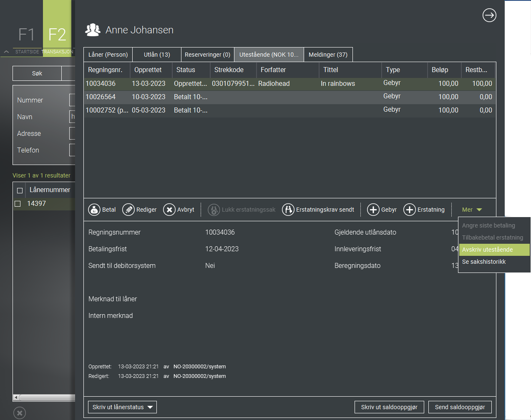Click the Rediger pencil icon
The image size is (531, 420).
128,210
